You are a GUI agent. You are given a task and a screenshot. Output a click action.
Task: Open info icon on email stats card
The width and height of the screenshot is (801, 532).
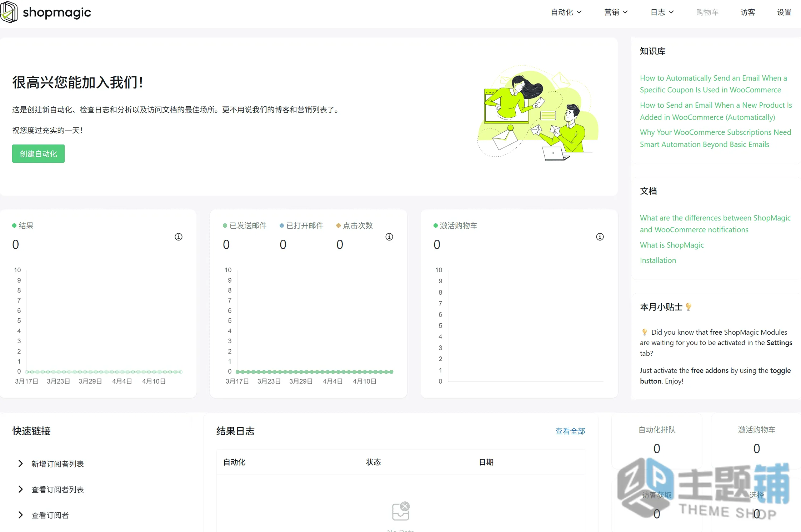pos(389,237)
